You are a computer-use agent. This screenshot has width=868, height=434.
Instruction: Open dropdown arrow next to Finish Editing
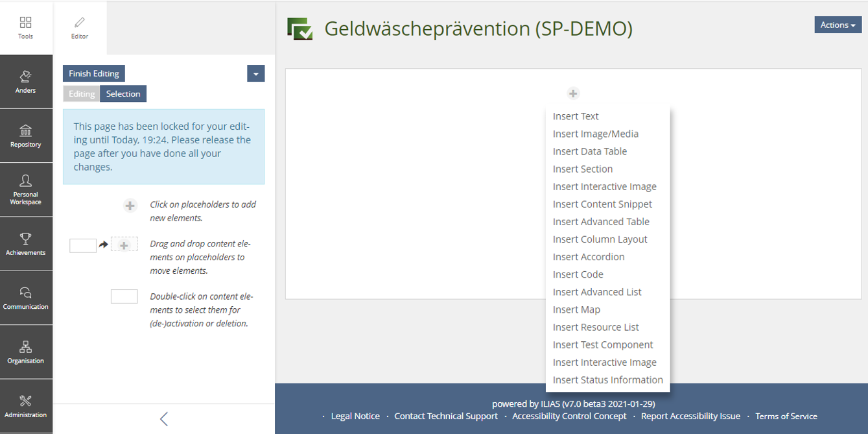click(255, 73)
